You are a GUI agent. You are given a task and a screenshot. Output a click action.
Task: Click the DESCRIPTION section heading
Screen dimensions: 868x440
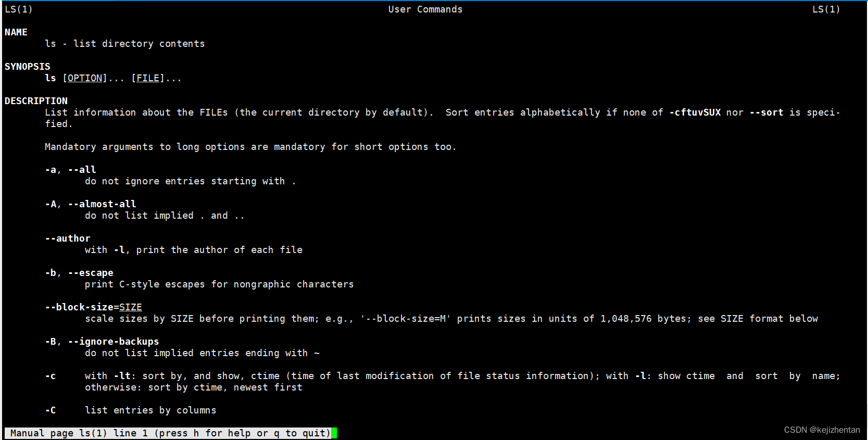click(36, 101)
